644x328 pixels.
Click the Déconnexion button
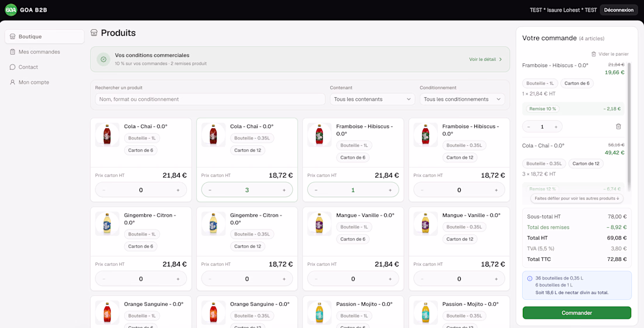coord(619,10)
